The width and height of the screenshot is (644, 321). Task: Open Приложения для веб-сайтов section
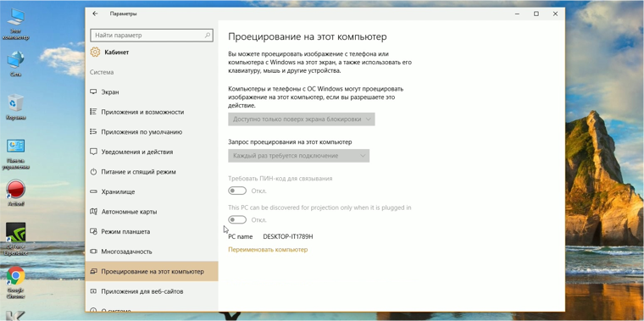[152, 291]
